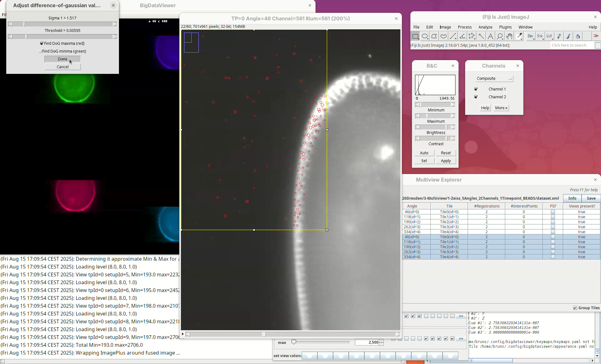
Task: Select the Wand tracing tool
Action: [481, 36]
